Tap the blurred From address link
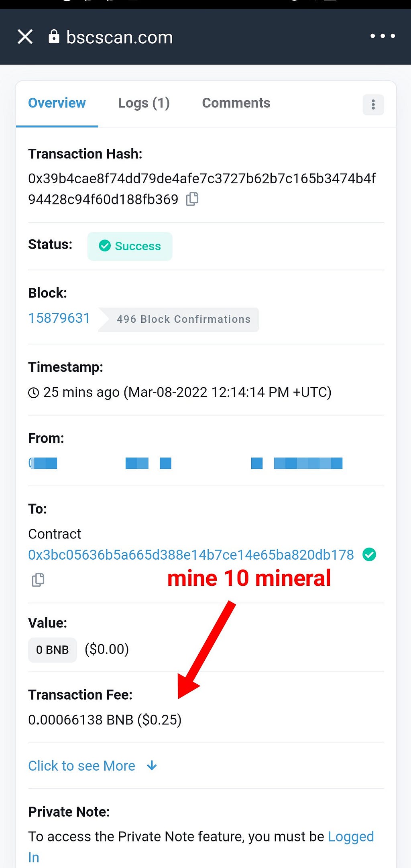Image resolution: width=411 pixels, height=868 pixels. tap(185, 463)
